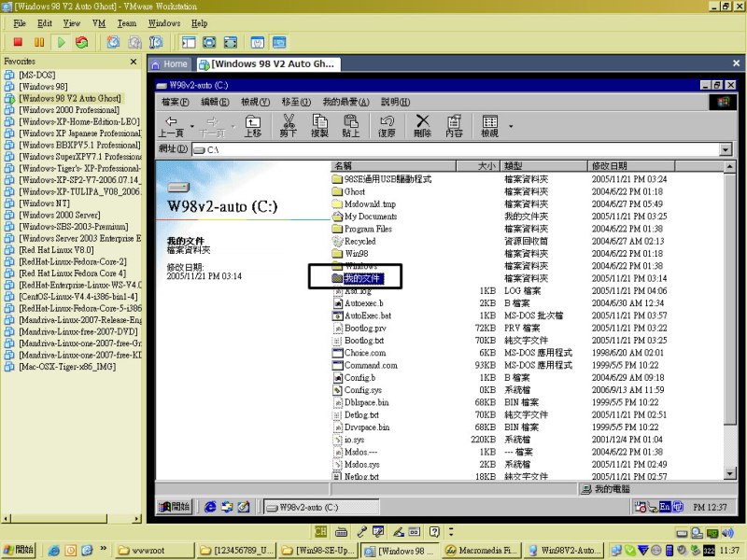Image resolution: width=747 pixels, height=560 pixels.
Task: Select [Windows NT] in Favorites
Action: tap(44, 203)
